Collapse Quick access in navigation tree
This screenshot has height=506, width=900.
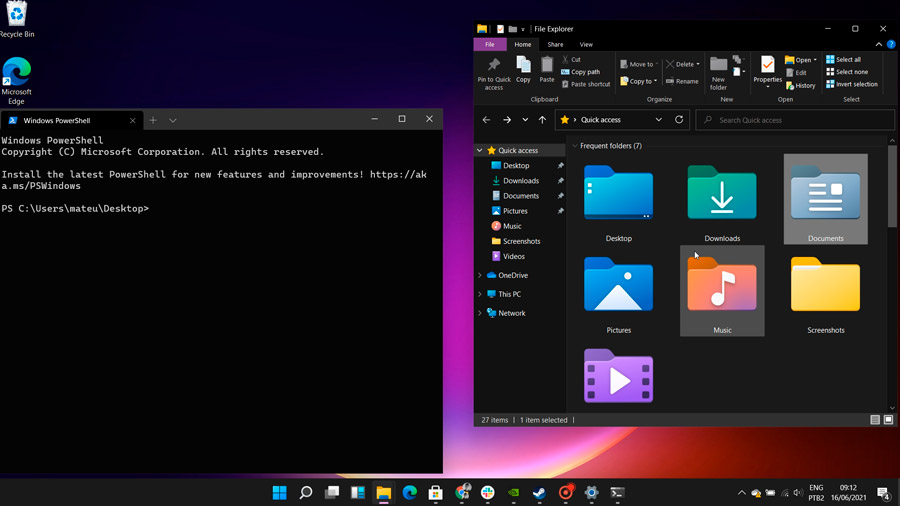(x=479, y=150)
